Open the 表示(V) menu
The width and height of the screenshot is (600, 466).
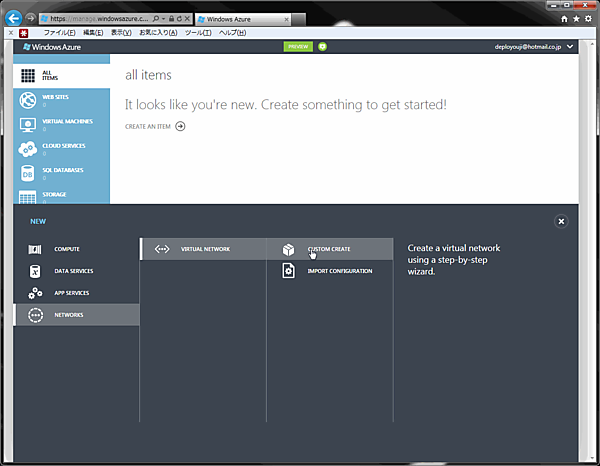(x=121, y=33)
